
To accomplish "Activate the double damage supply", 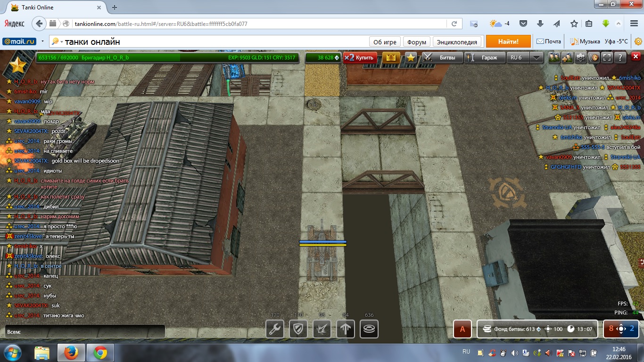I will pos(322,329).
